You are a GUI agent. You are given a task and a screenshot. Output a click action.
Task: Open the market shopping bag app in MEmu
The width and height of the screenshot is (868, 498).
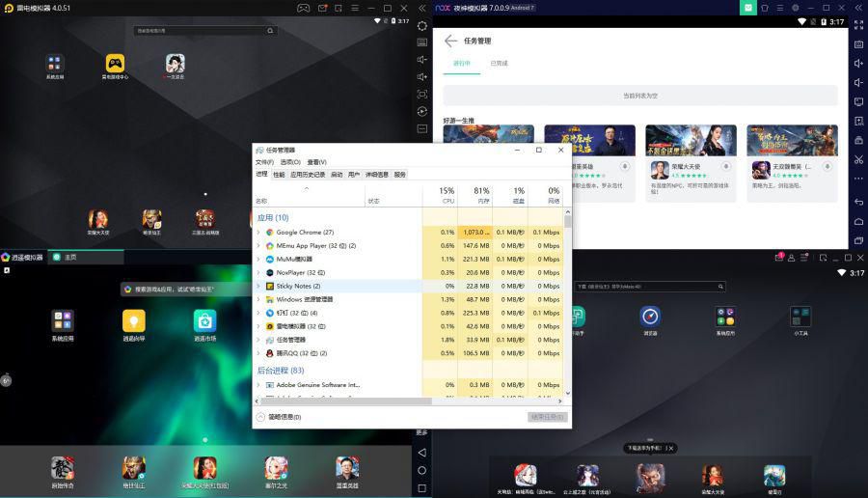click(x=204, y=320)
